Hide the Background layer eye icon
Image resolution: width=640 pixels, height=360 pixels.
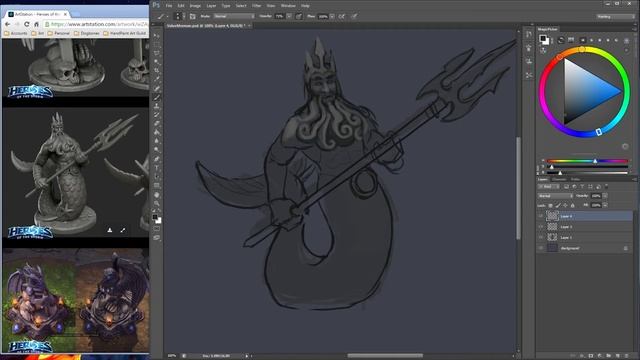(541, 248)
